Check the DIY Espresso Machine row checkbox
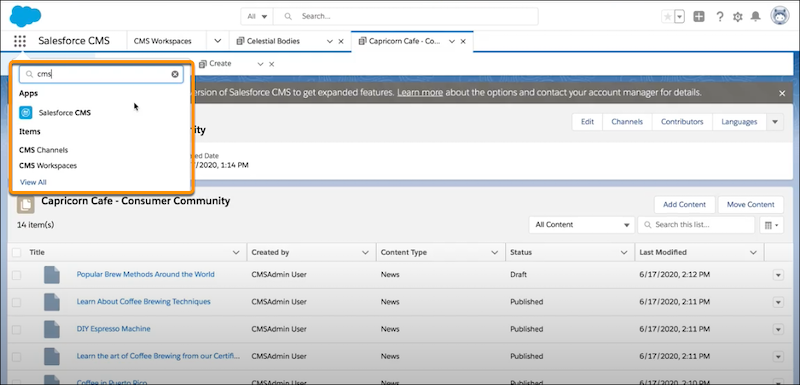The image size is (800, 385). coord(16,329)
